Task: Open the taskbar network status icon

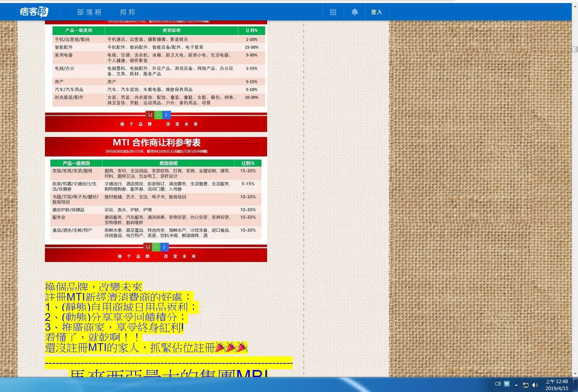Action: tap(525, 385)
